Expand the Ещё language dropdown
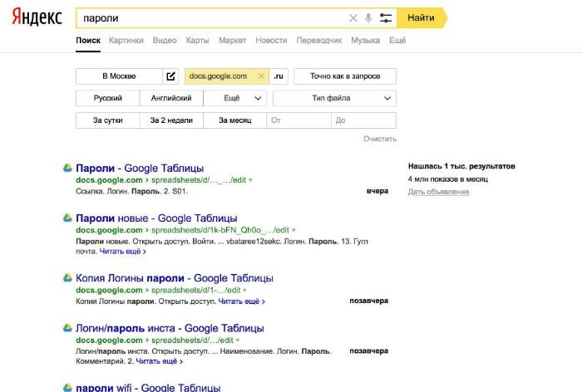Screen dimensions: 582x392 tap(235, 98)
